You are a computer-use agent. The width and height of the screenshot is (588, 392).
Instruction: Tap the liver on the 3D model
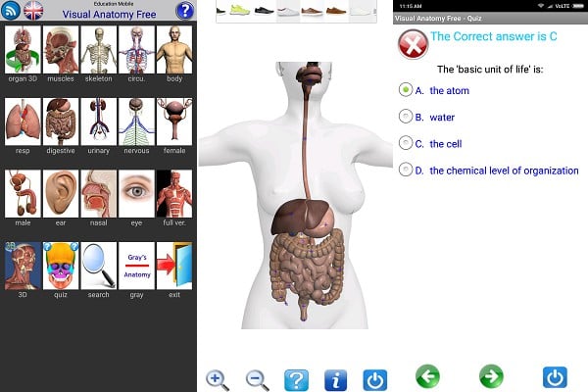291,216
